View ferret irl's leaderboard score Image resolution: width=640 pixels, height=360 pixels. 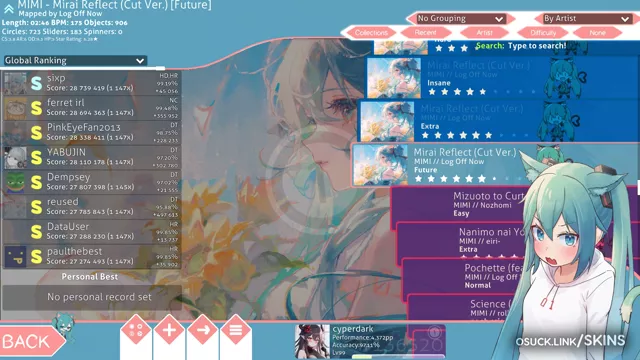coord(92,108)
